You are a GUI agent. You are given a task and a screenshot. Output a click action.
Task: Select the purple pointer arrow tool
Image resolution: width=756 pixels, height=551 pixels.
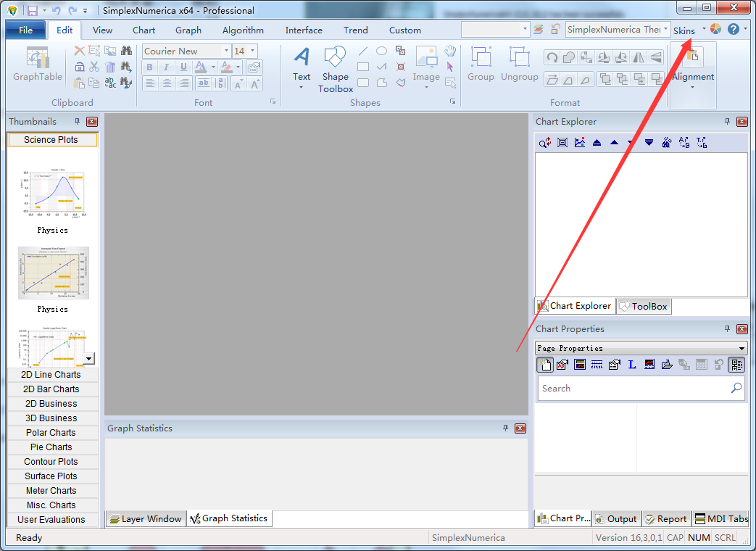450,67
